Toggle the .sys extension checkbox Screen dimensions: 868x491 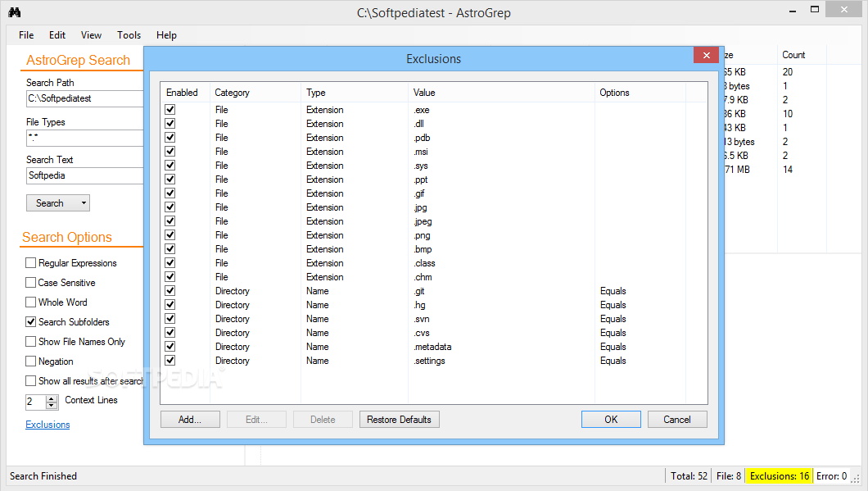click(x=170, y=165)
